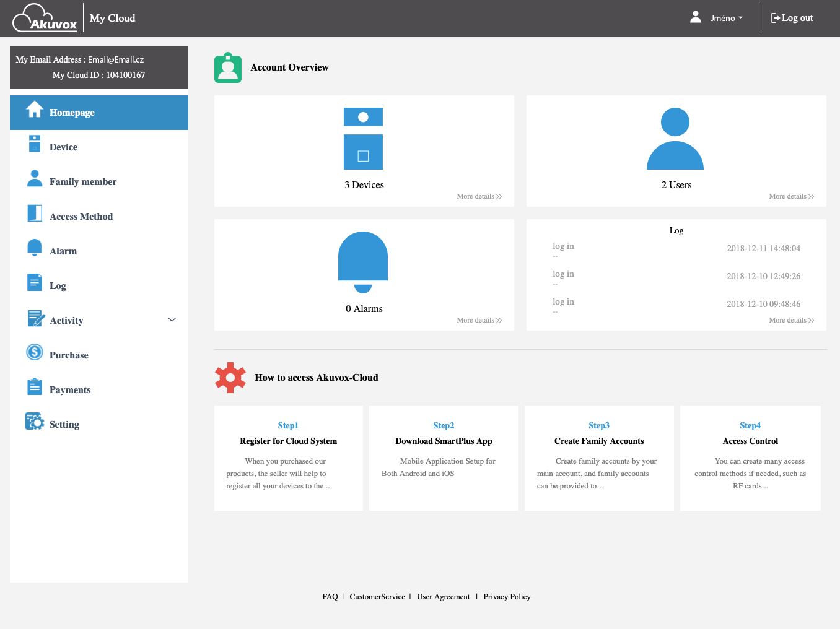
Task: Select log entry dated 2018-12-11 14:48:04
Action: [x=676, y=249]
